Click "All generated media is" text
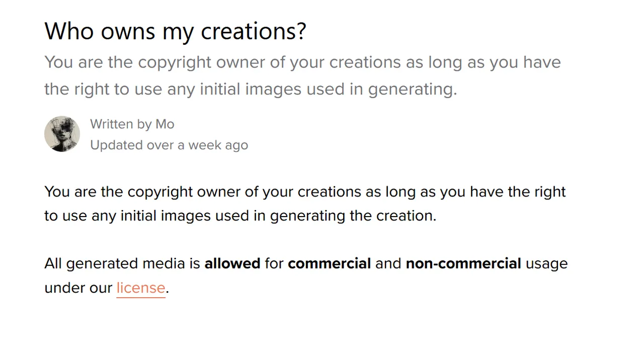The width and height of the screenshot is (644, 338). click(x=122, y=263)
